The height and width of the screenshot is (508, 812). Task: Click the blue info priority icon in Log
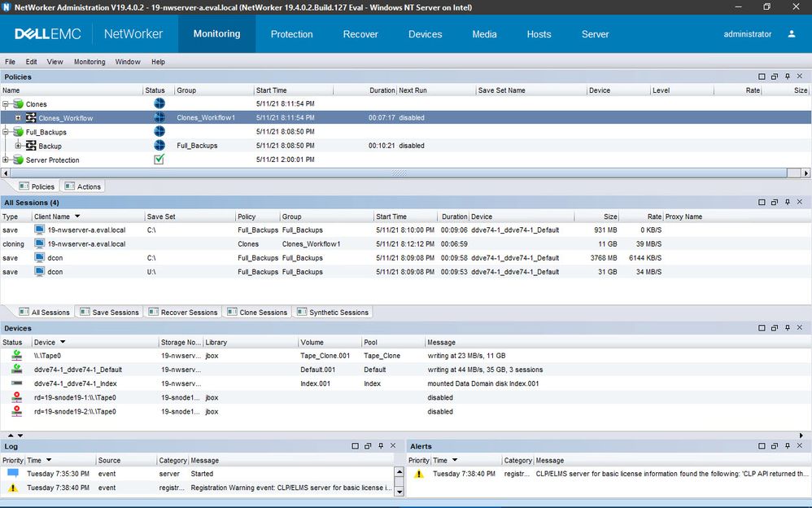tap(13, 473)
